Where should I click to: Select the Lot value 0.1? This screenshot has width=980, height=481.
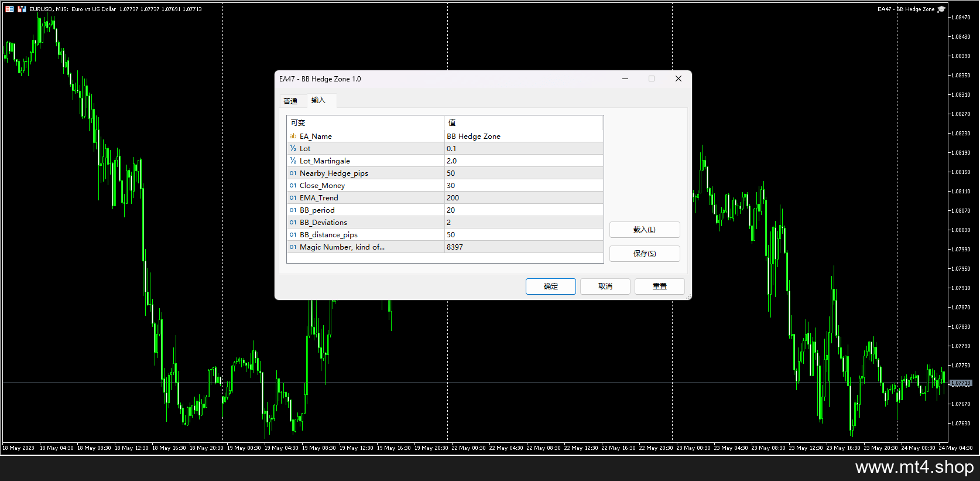[451, 149]
